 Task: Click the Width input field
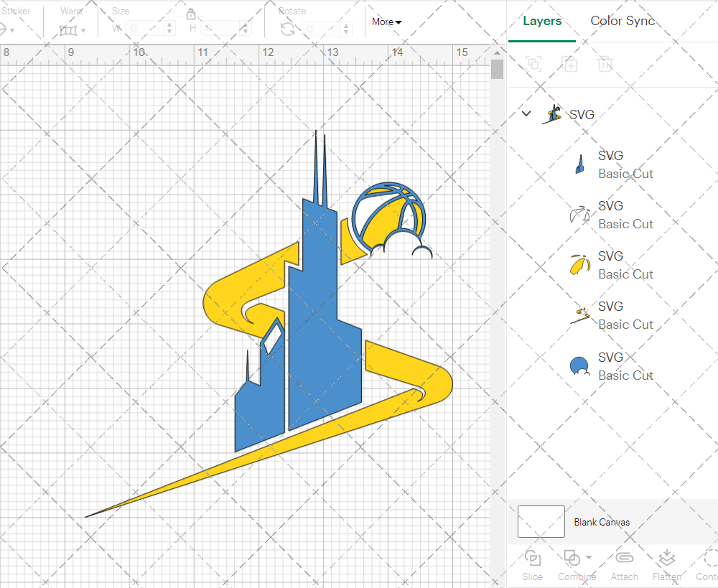(x=144, y=29)
